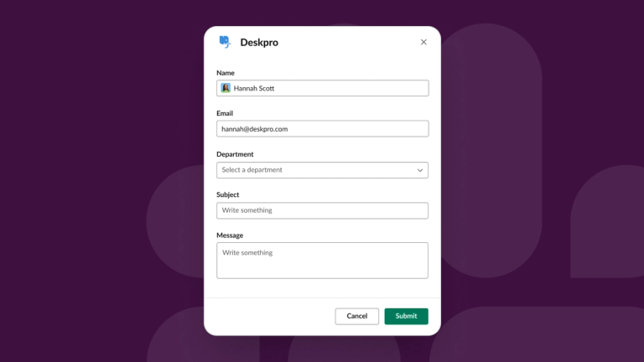Open the 'Select a department' combo box
The height and width of the screenshot is (362, 644).
(x=322, y=170)
